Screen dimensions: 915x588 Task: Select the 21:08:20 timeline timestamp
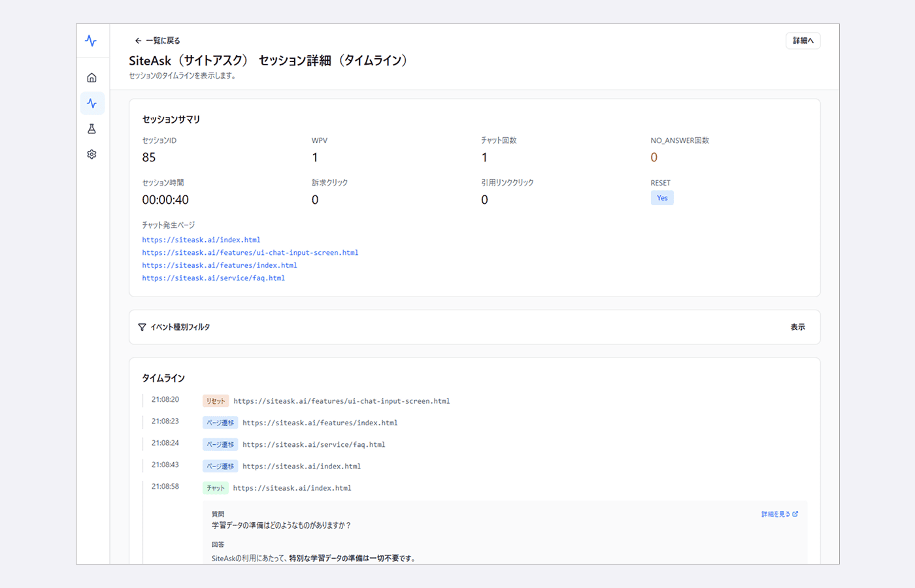pyautogui.click(x=165, y=399)
